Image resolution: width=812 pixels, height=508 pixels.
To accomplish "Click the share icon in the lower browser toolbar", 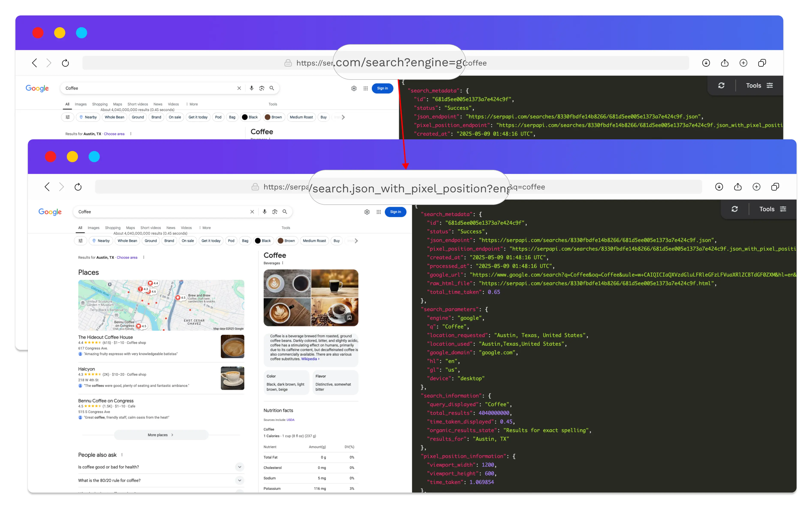I will 737,187.
